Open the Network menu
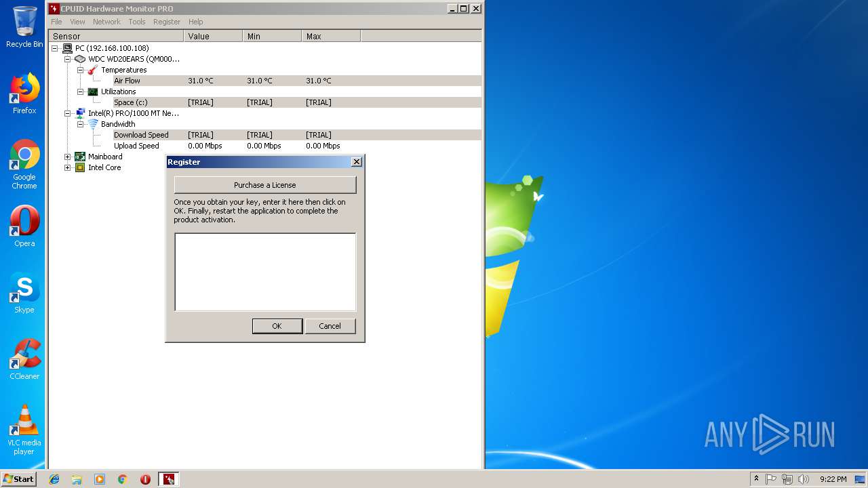This screenshot has height=488, width=868. click(x=106, y=22)
